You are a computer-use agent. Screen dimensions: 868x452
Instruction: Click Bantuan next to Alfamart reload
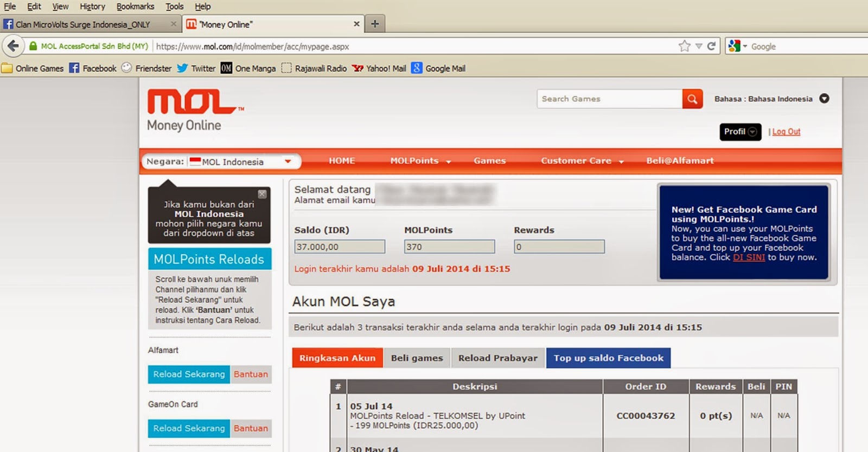point(251,374)
